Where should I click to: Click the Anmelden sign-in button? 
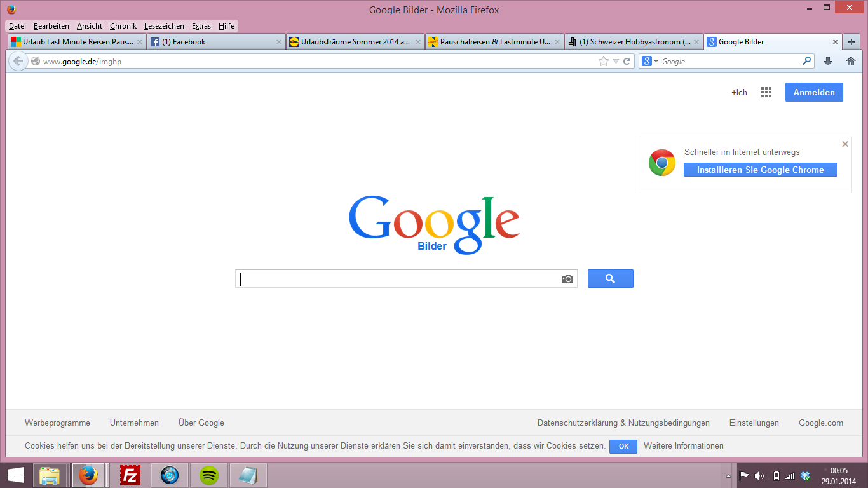pos(814,92)
